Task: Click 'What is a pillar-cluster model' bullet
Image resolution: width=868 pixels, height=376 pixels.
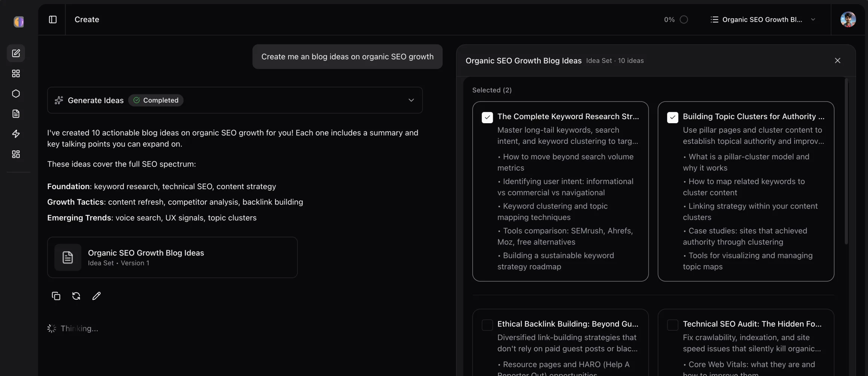Action: (x=746, y=162)
